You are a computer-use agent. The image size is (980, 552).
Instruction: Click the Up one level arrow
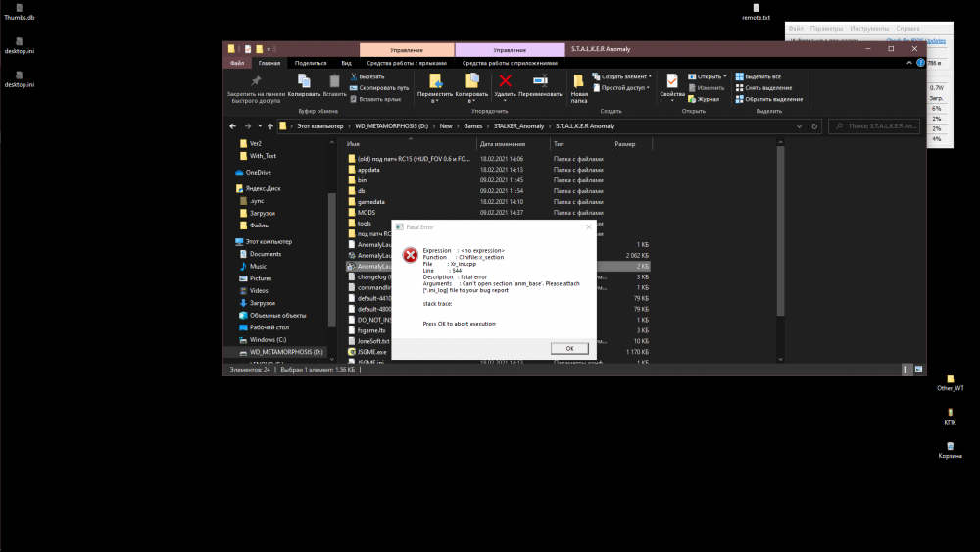point(270,126)
